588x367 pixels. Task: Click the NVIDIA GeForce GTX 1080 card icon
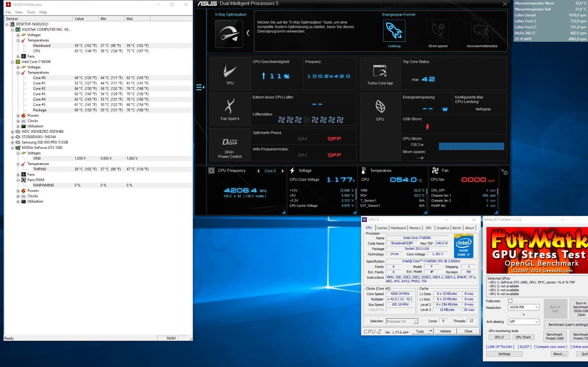pyautogui.click(x=18, y=148)
